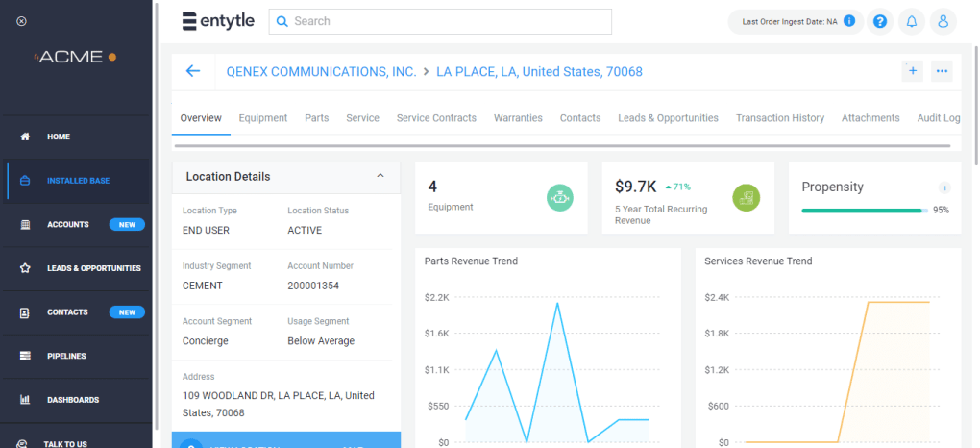Click the Propensity info icon
980x448 pixels.
(944, 187)
